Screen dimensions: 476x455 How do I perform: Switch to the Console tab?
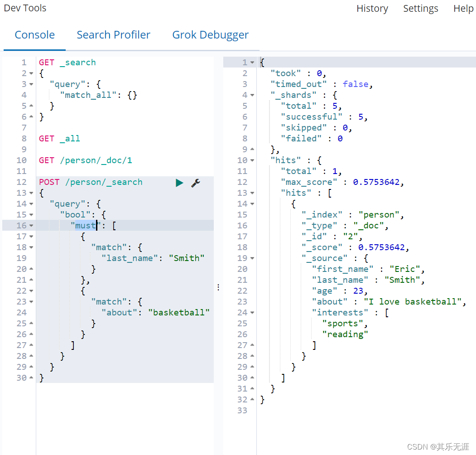click(x=34, y=35)
